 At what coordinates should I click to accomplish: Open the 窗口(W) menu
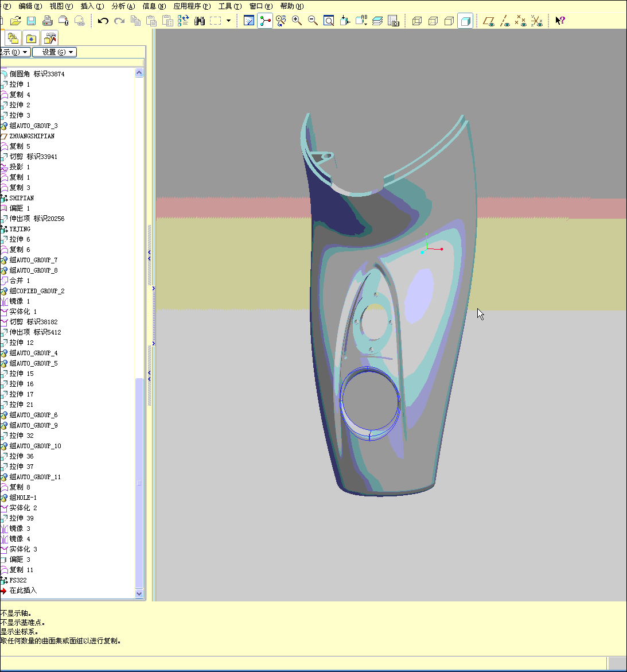pos(261,6)
